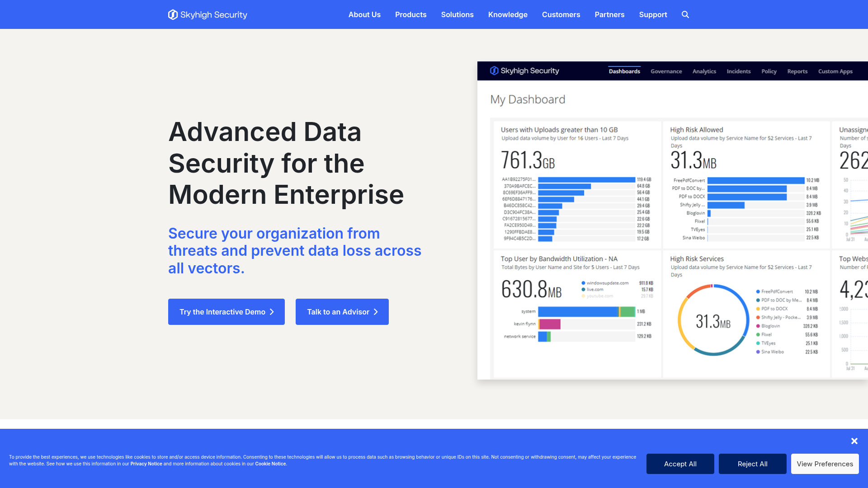
Task: Open the Knowledge dropdown
Action: [x=508, y=14]
